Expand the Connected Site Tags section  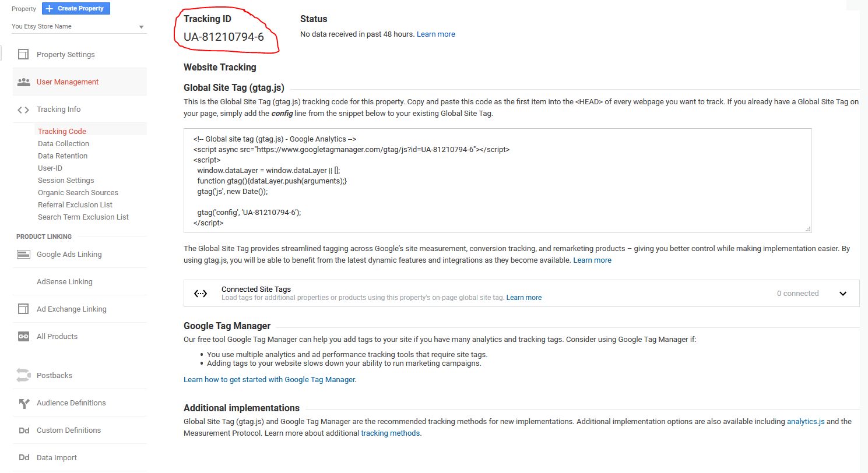(842, 294)
